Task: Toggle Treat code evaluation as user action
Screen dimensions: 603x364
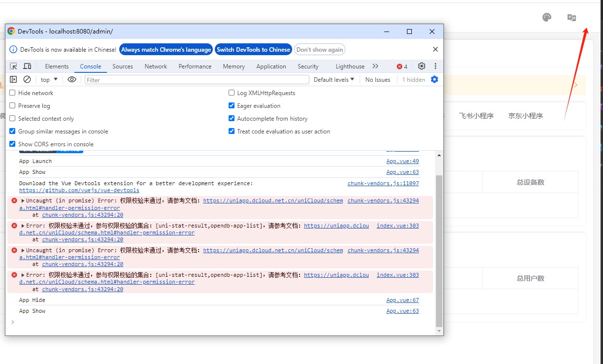Action: point(232,132)
